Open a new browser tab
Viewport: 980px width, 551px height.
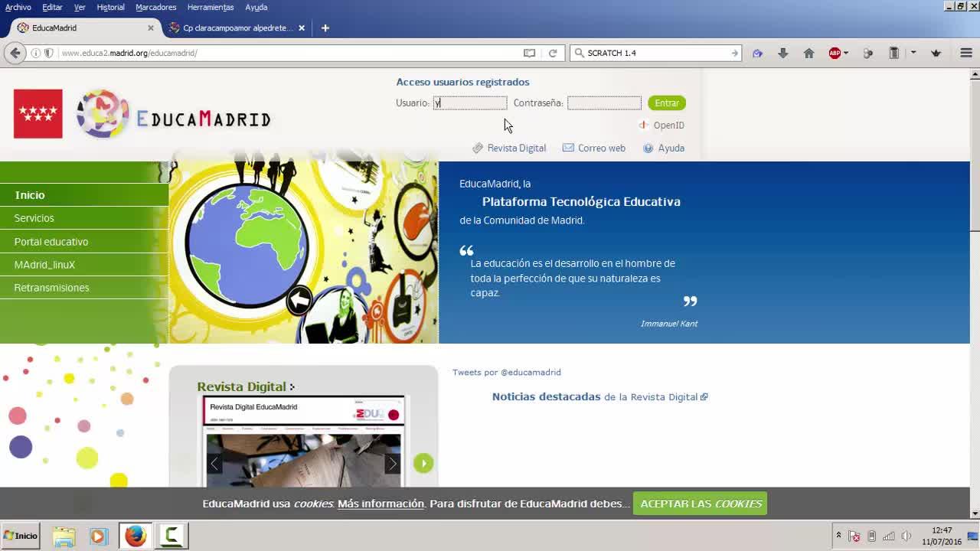coord(325,28)
